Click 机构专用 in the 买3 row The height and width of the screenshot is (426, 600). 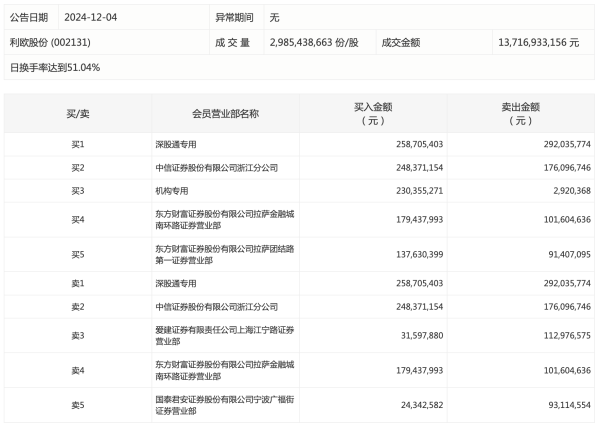172,191
